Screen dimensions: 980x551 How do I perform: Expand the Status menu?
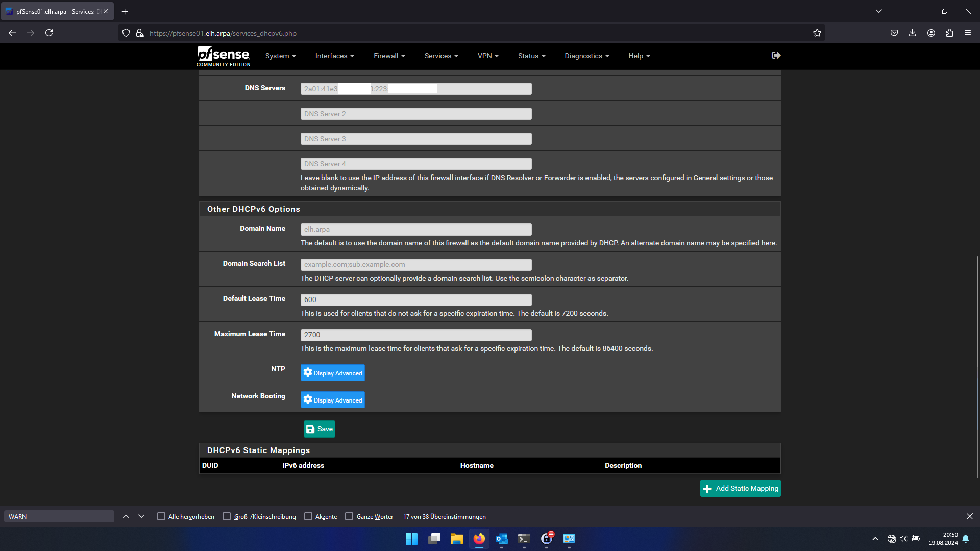point(531,56)
